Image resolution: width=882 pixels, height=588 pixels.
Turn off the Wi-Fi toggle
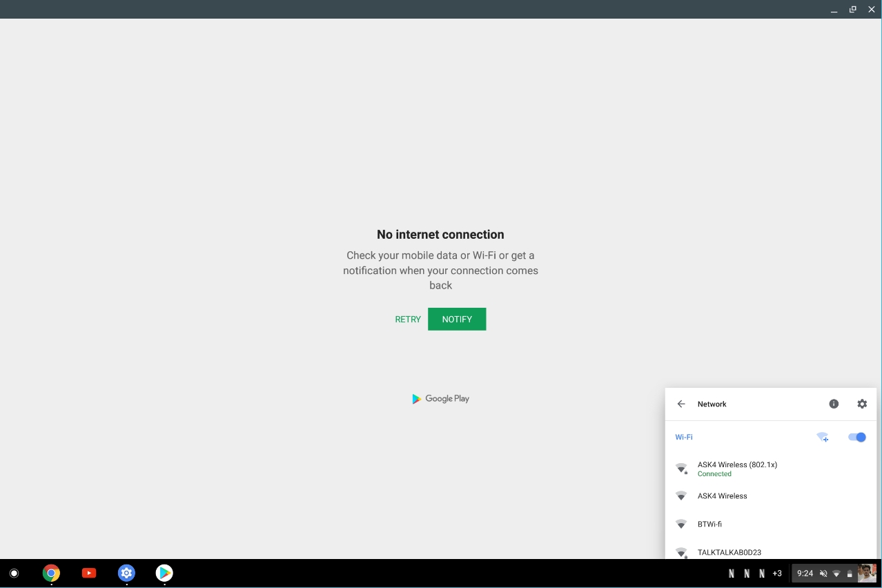point(856,438)
